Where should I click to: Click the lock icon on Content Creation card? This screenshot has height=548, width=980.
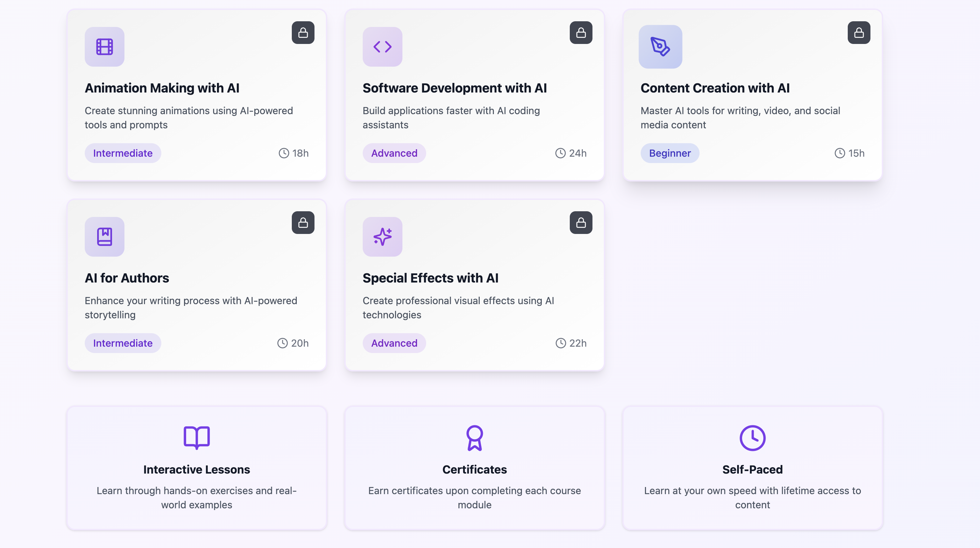(859, 33)
